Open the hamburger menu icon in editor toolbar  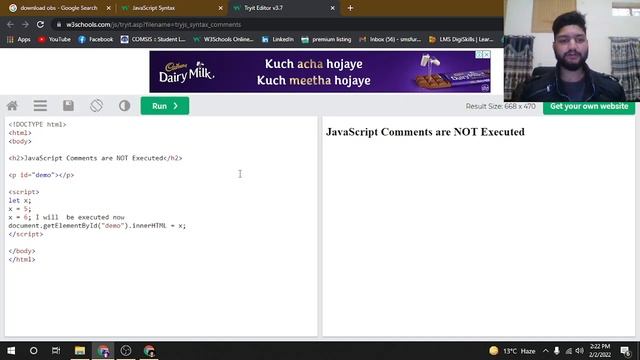tap(40, 106)
